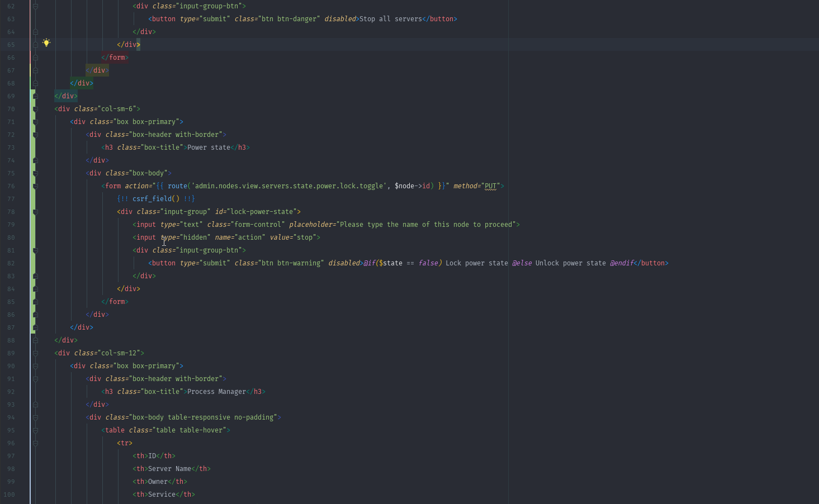Click the @else directive on line 82
819x504 pixels.
(x=522, y=263)
